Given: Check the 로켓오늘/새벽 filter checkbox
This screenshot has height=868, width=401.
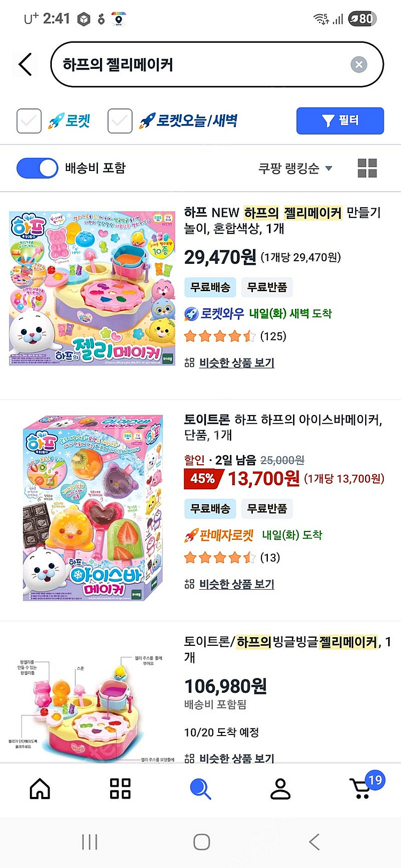Looking at the screenshot, I should coord(120,121).
